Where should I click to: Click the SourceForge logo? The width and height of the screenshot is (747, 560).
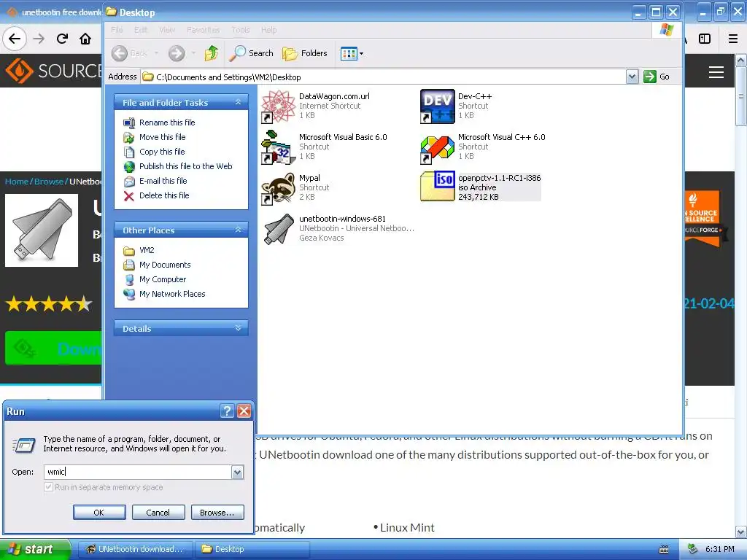53,71
